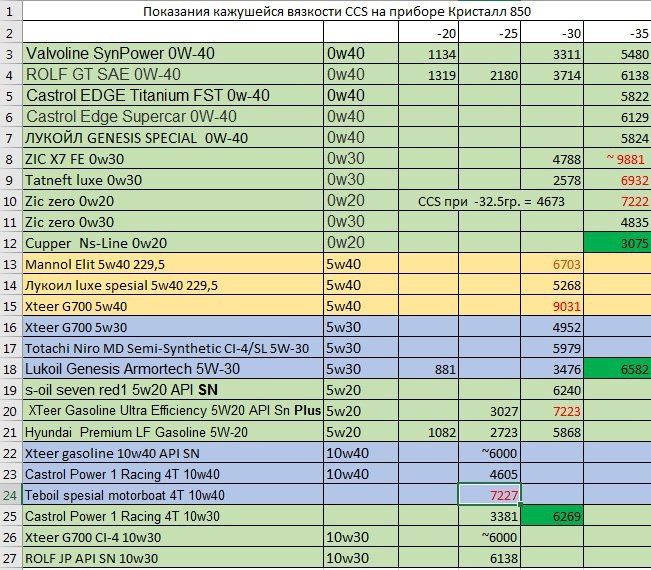The width and height of the screenshot is (651, 570).
Task: Select the red ~9881 value cell
Action: (x=617, y=159)
